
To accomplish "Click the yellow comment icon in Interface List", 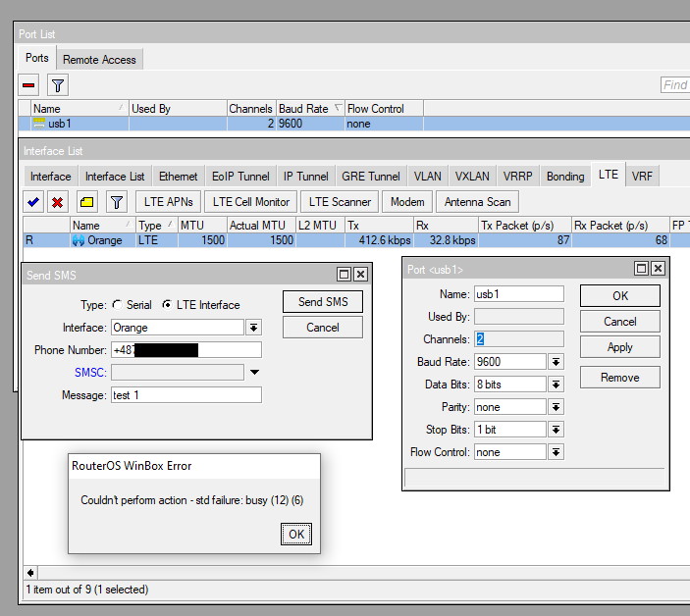I will tap(85, 202).
